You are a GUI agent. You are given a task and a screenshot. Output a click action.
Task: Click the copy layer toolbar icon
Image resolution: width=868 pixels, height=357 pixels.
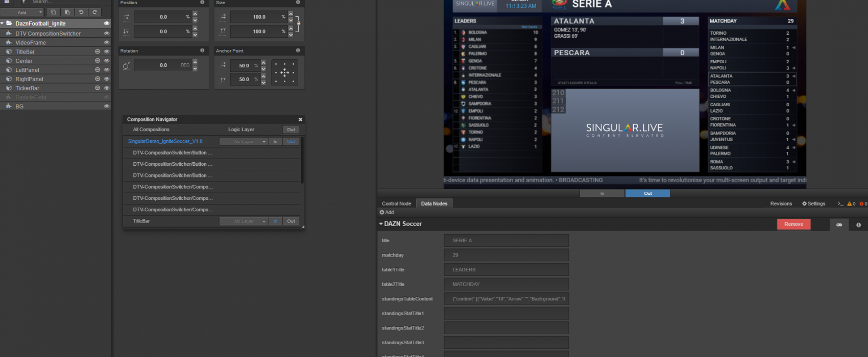[53, 12]
